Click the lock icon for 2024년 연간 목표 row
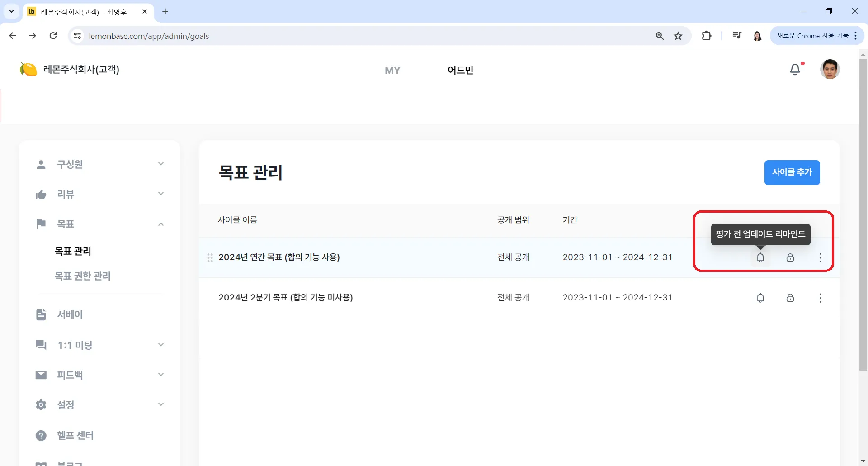868x466 pixels. tap(790, 257)
